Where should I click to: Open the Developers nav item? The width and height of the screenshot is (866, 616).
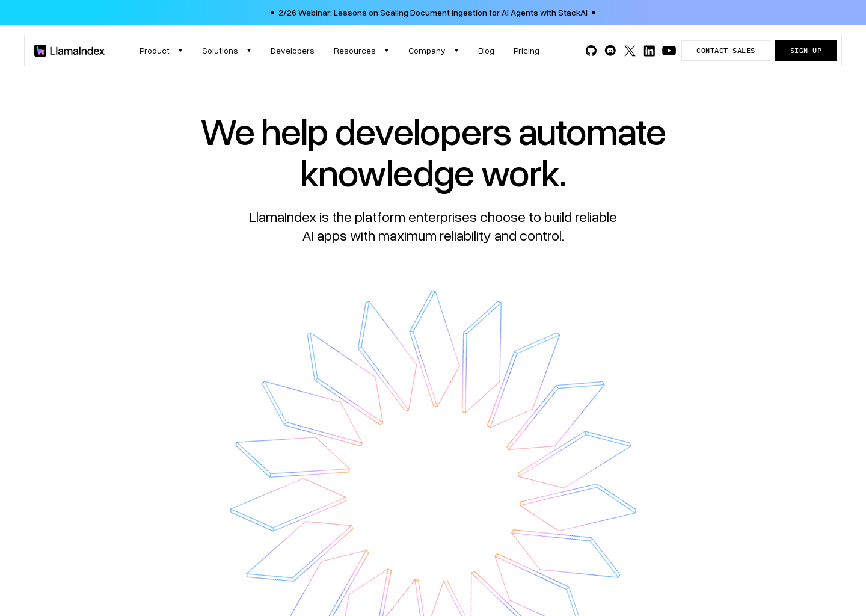point(292,51)
